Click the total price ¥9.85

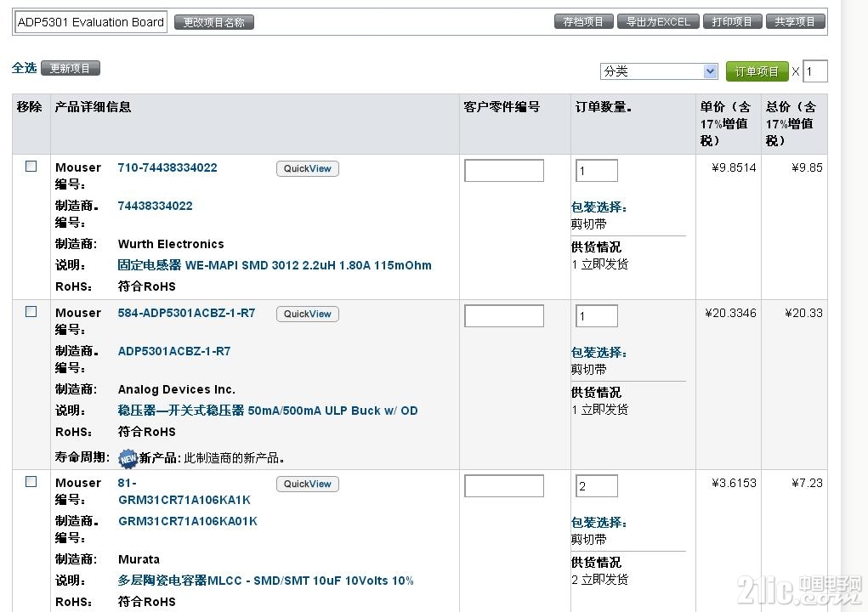tap(807, 167)
